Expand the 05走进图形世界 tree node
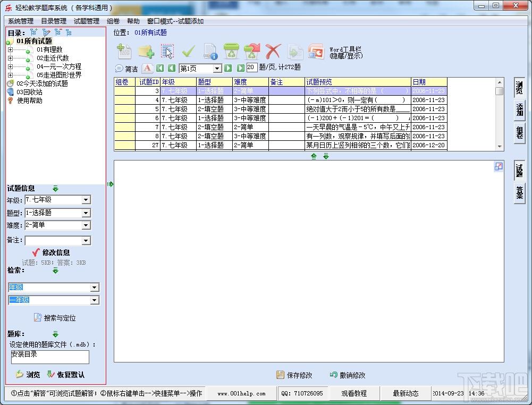Screen dimensions: 532x405 click(x=10, y=75)
